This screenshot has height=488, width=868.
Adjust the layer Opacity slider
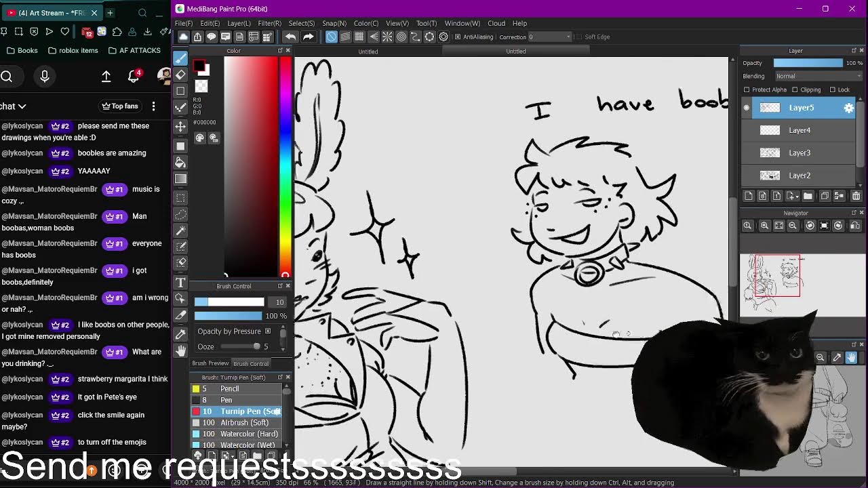pyautogui.click(x=808, y=63)
